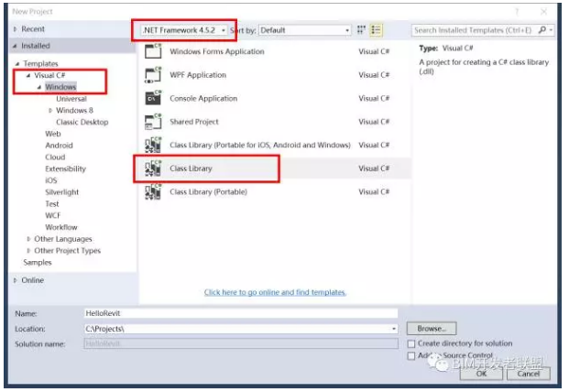The image size is (569, 392).
Task: Collapse the Templates tree node
Action: 17,63
